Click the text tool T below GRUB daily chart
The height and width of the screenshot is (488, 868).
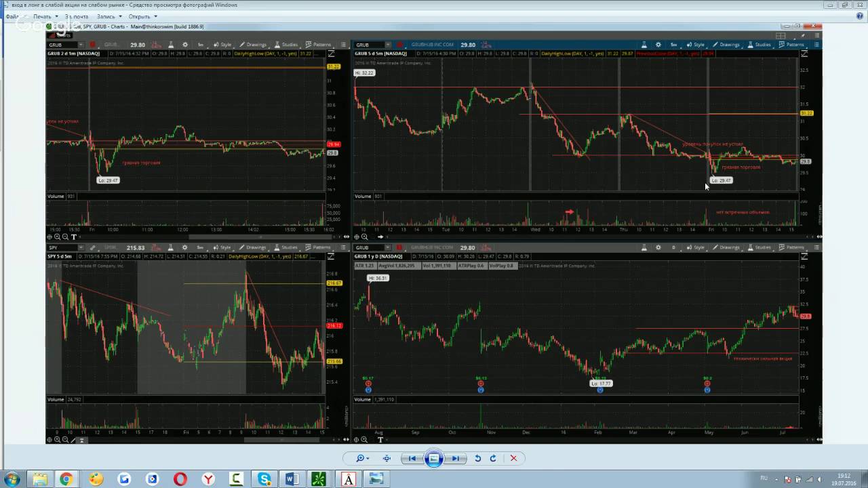pos(380,440)
